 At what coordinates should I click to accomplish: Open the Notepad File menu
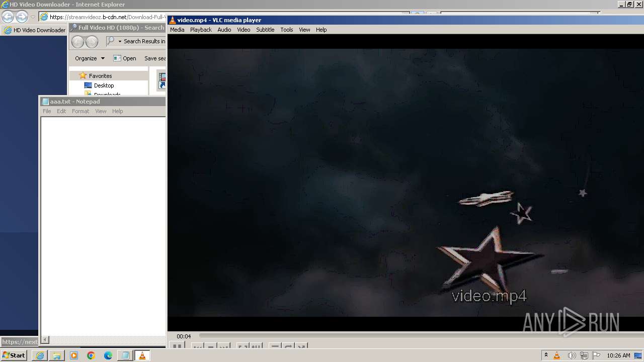pyautogui.click(x=47, y=111)
